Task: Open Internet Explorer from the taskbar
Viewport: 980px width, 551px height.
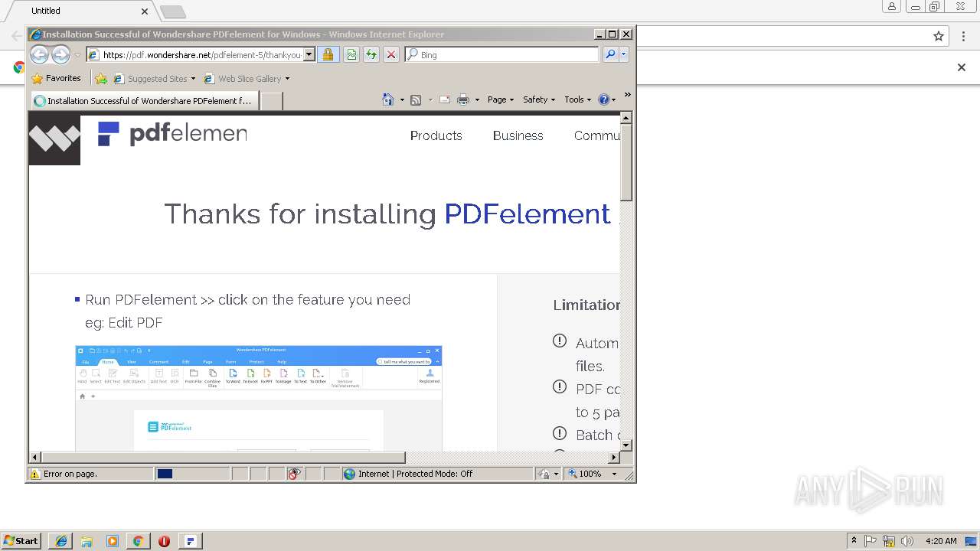Action: click(61, 541)
